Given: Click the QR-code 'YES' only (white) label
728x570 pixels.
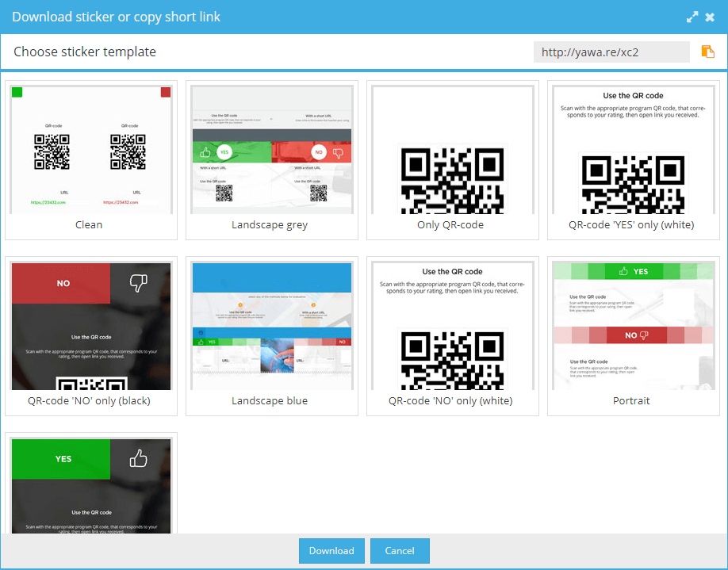Looking at the screenshot, I should [x=631, y=225].
